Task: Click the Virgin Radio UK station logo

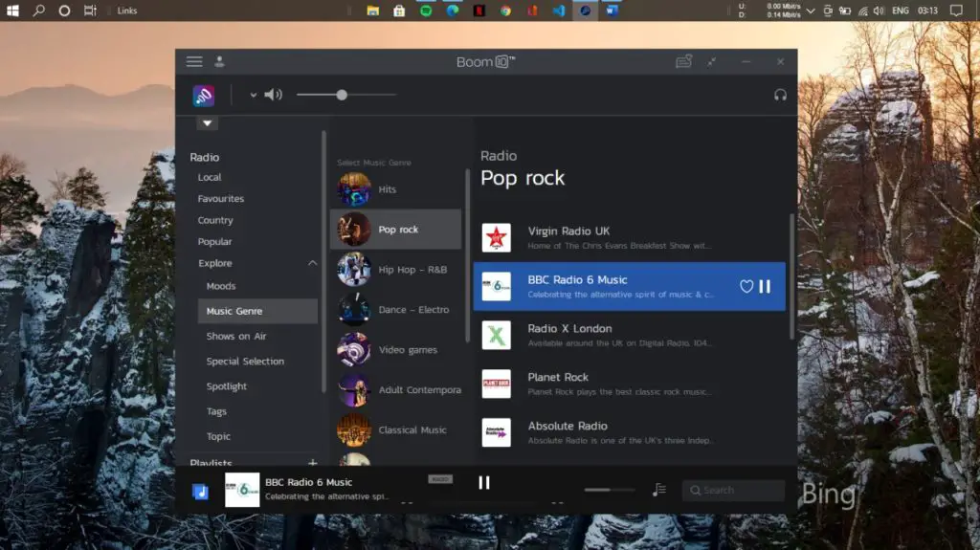Action: click(497, 237)
